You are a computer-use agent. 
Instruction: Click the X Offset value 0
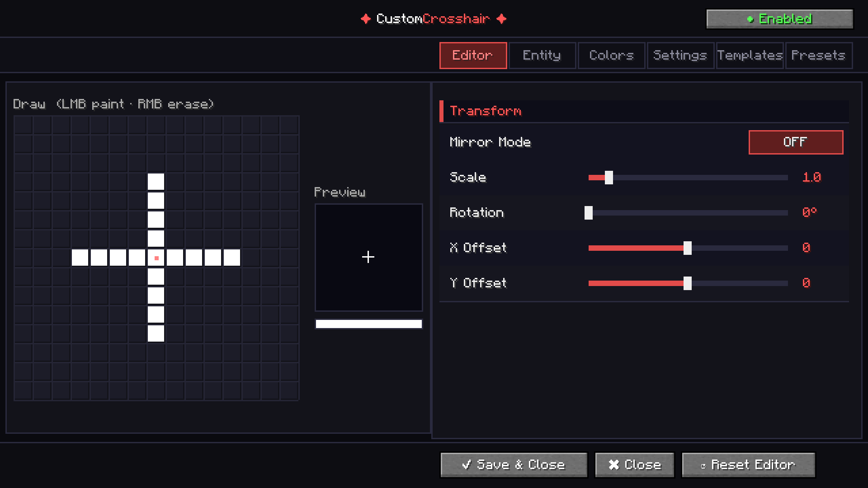(806, 248)
